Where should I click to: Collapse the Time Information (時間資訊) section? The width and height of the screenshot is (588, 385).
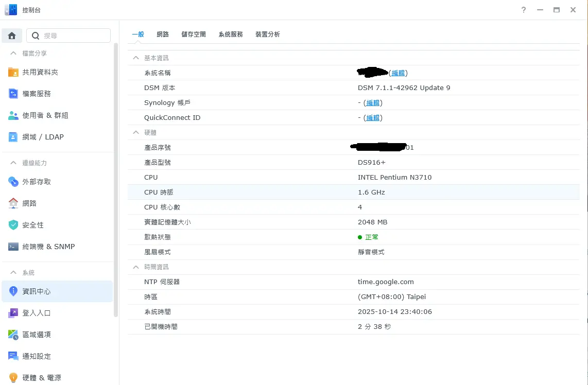pyautogui.click(x=136, y=267)
